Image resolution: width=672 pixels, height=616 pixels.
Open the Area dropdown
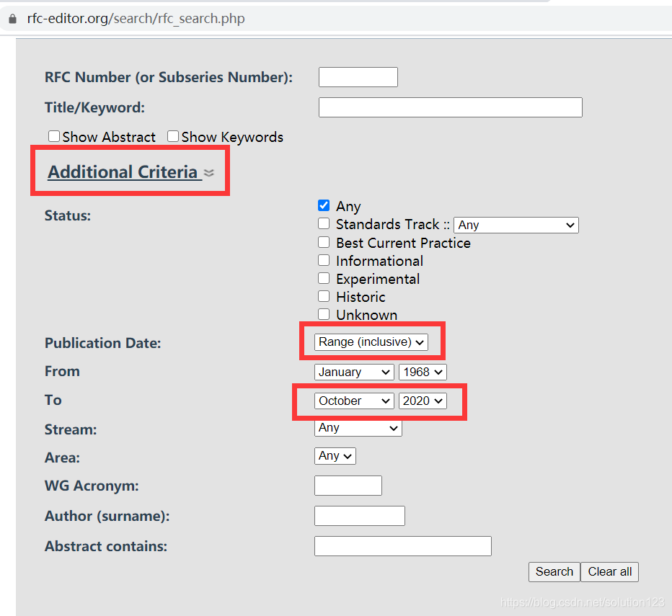(335, 456)
